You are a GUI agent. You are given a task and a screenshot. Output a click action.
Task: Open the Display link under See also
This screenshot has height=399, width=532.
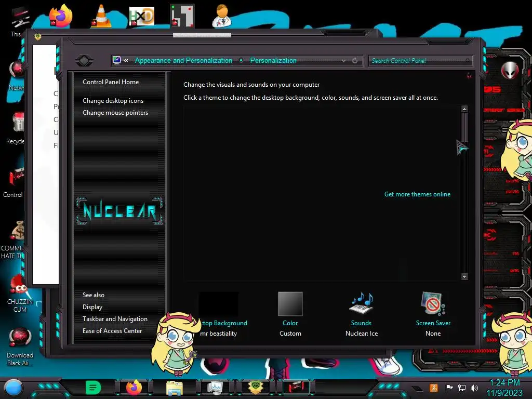pos(92,307)
